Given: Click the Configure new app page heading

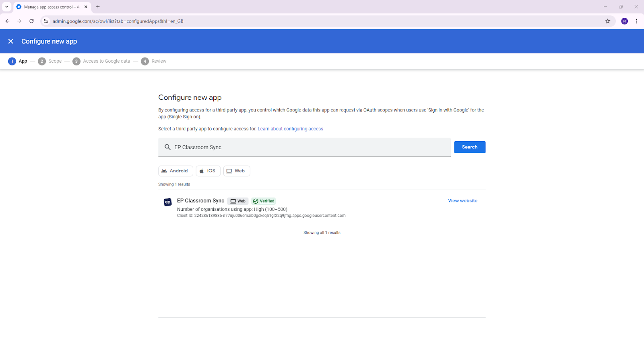Looking at the screenshot, I should click(x=190, y=97).
